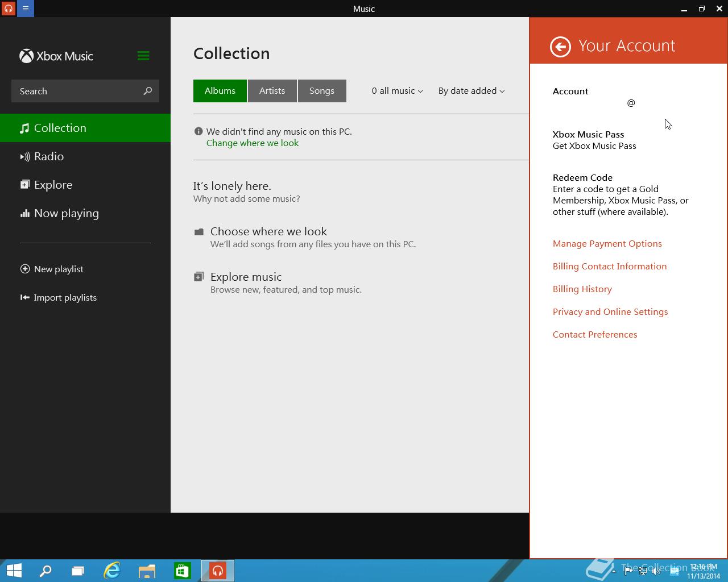Click the New playlist plus icon
728x582 pixels.
[x=25, y=269]
